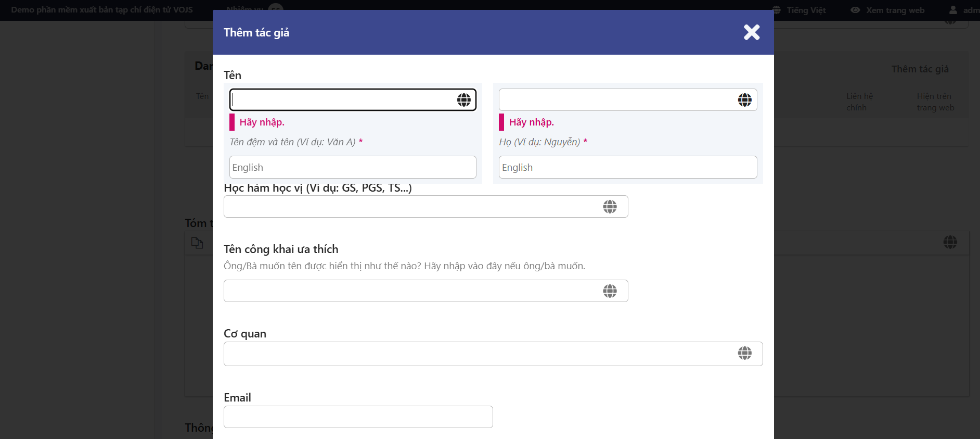
Task: Click the English given name field
Action: 352,167
